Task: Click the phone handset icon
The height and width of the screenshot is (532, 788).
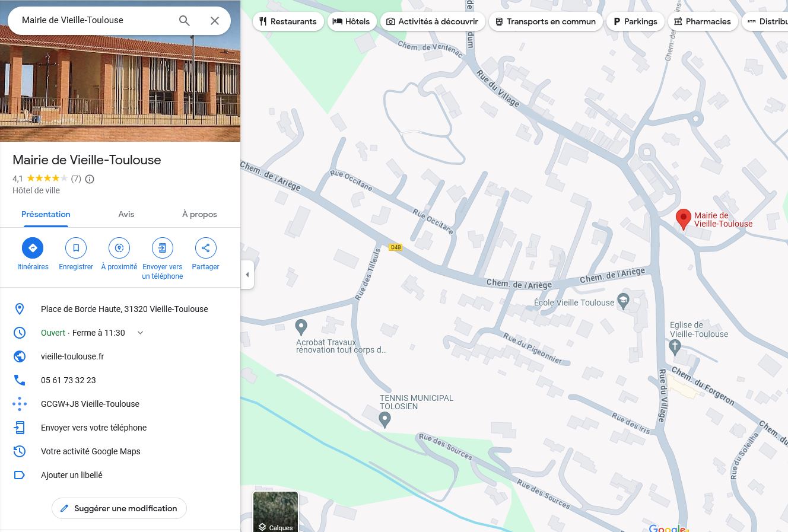Action: [20, 380]
